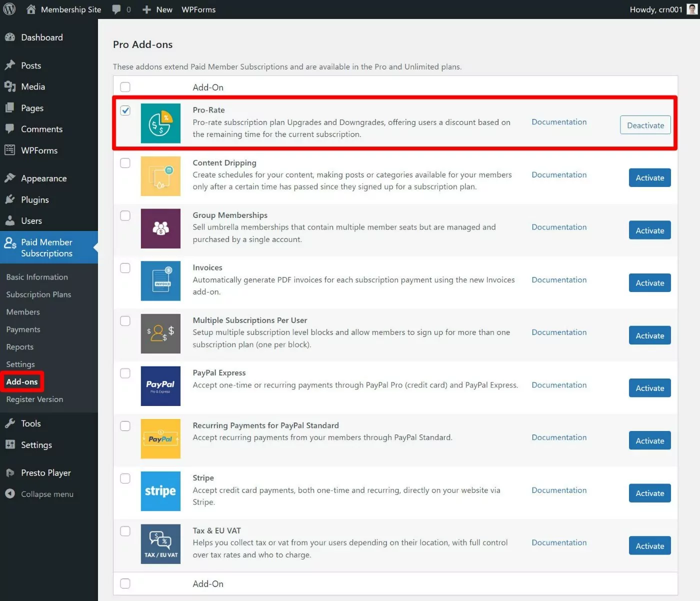Go to Plugins in the sidebar
This screenshot has width=700, height=601.
(x=34, y=199)
